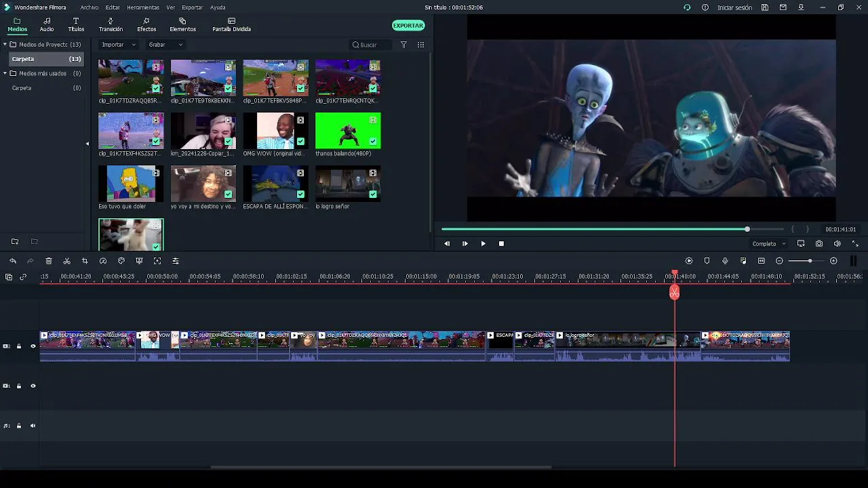Open the audio mixer icon
Screen dimensions: 868x488
tap(743, 261)
